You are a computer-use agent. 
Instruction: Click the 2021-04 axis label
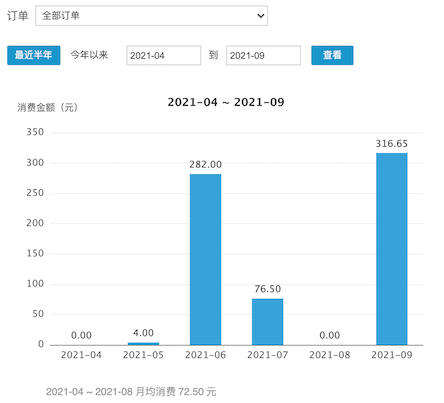coord(81,355)
